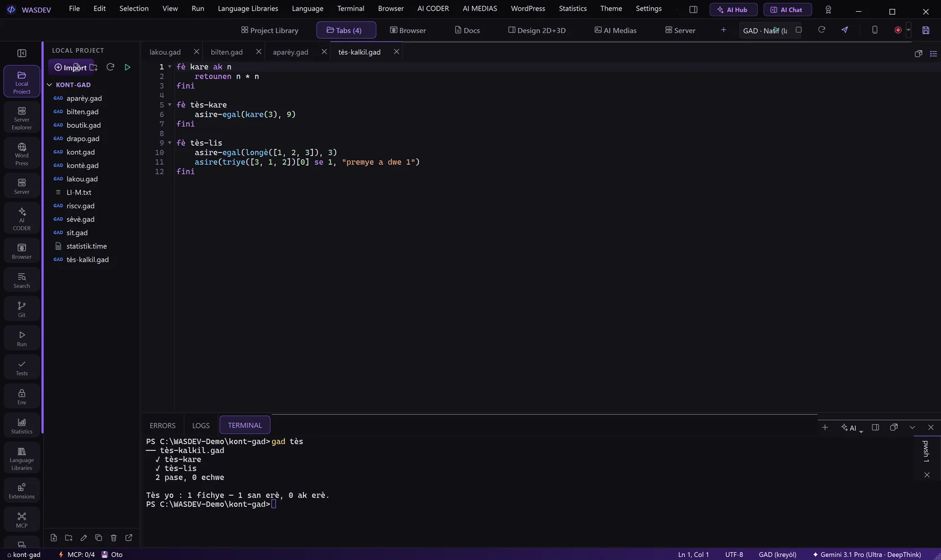
Task: Toggle the right side panel layout icon
Action: 693,10
